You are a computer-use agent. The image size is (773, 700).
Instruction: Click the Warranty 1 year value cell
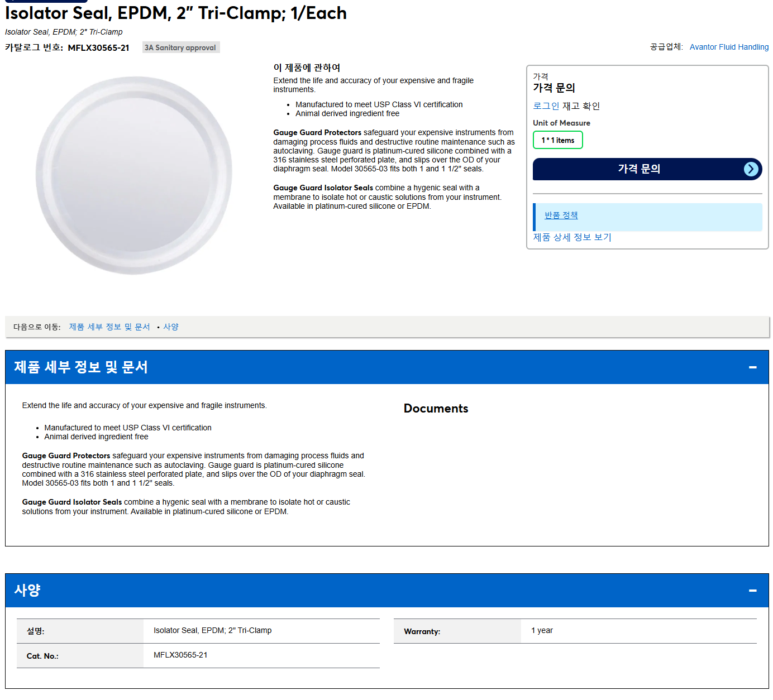(638, 631)
